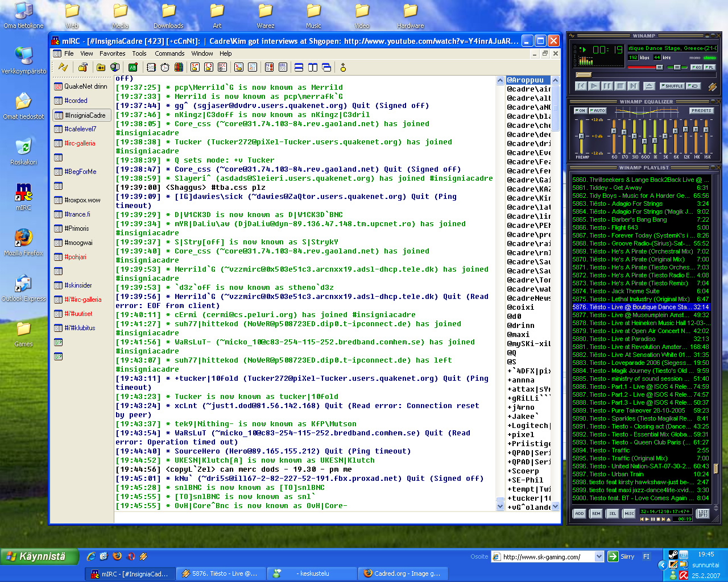
Task: Open the Favorites menu in mIRC
Action: (x=112, y=53)
